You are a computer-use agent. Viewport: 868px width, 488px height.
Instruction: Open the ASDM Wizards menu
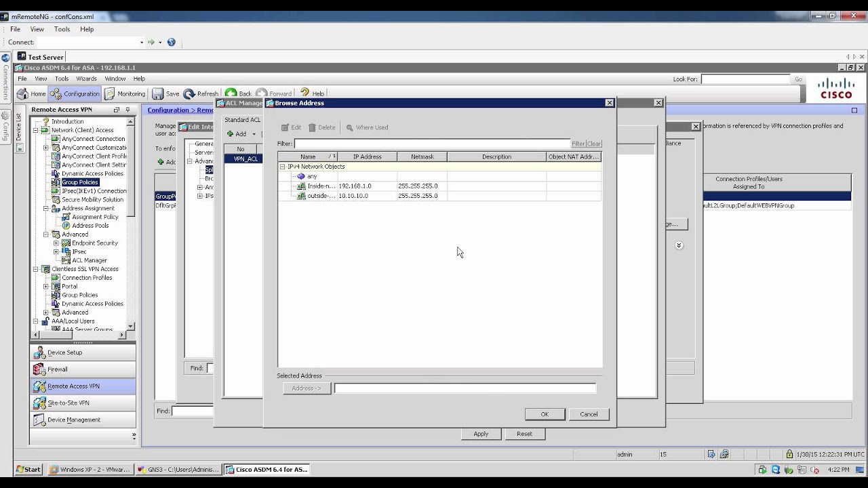86,79
